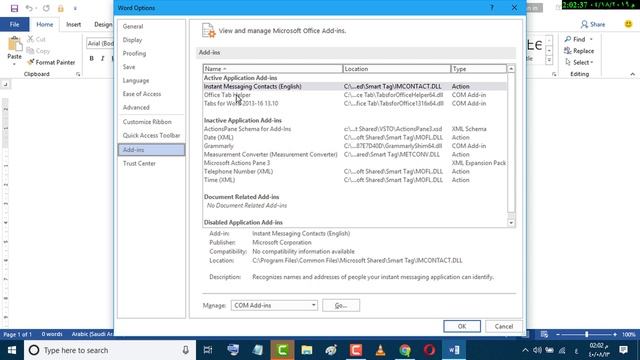Select Telephone Number (XML) row
This screenshot has height=360, width=640.
[x=355, y=171]
